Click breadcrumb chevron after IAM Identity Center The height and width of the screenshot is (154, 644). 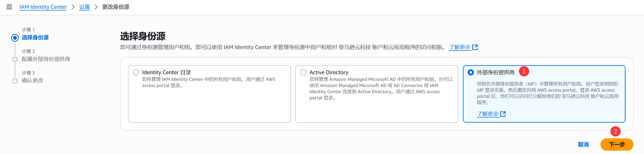click(73, 7)
